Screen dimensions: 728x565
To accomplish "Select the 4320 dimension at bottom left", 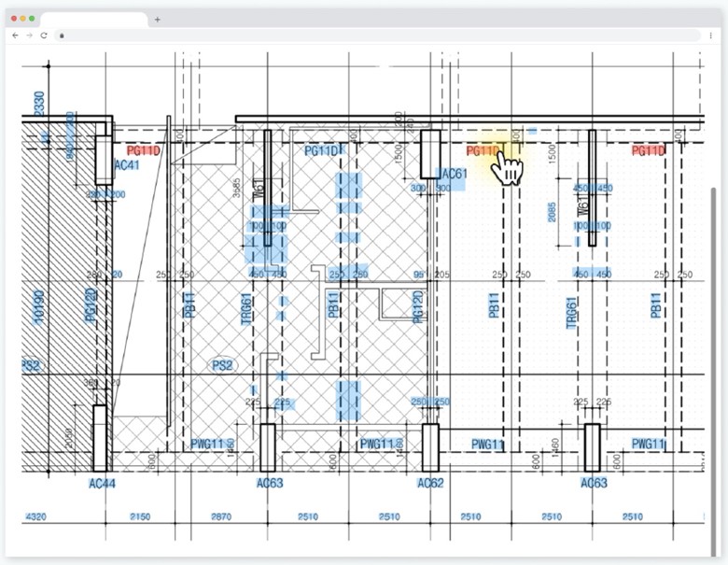I will pos(35,516).
